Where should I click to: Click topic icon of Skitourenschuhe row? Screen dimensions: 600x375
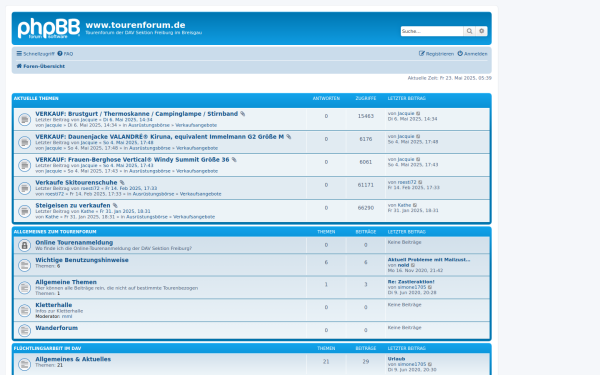click(24, 188)
